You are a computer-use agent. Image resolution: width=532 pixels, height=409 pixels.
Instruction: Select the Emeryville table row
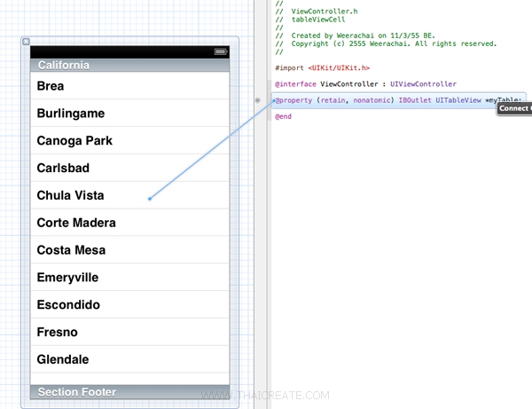pyautogui.click(x=130, y=278)
